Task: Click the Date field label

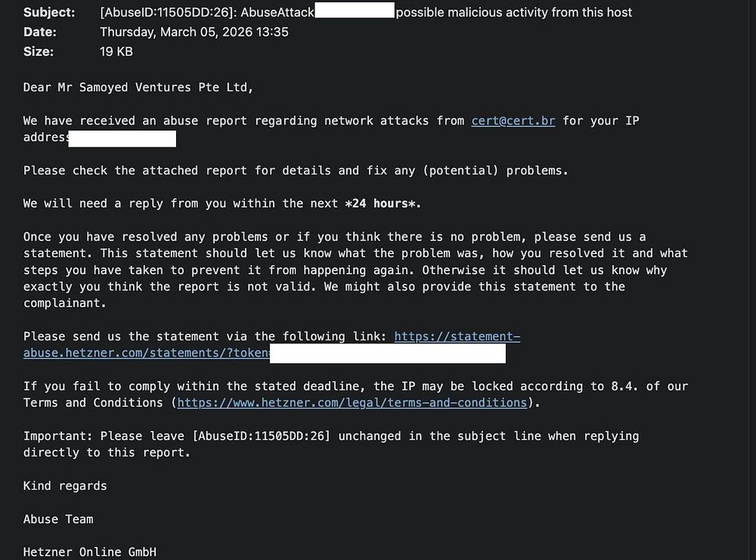Action: click(x=40, y=32)
